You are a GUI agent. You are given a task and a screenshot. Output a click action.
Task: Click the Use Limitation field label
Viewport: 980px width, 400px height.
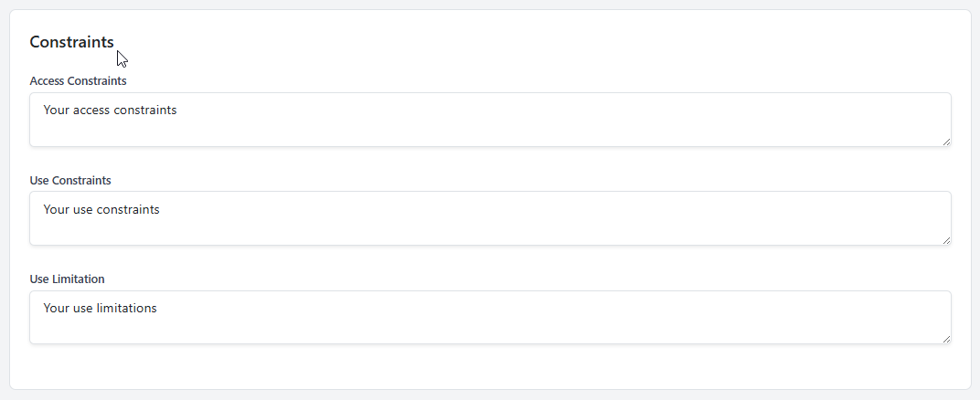tap(67, 279)
